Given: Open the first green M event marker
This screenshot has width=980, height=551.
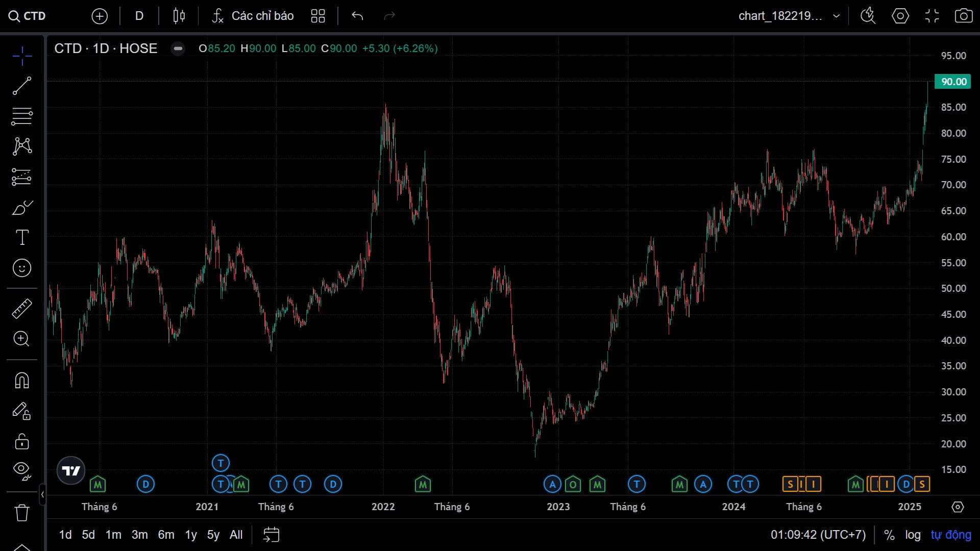Looking at the screenshot, I should 97,484.
